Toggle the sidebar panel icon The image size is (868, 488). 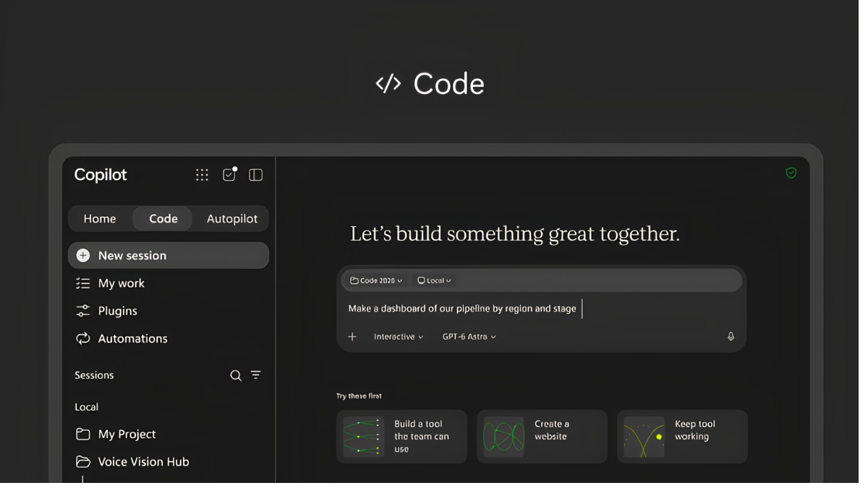click(255, 175)
